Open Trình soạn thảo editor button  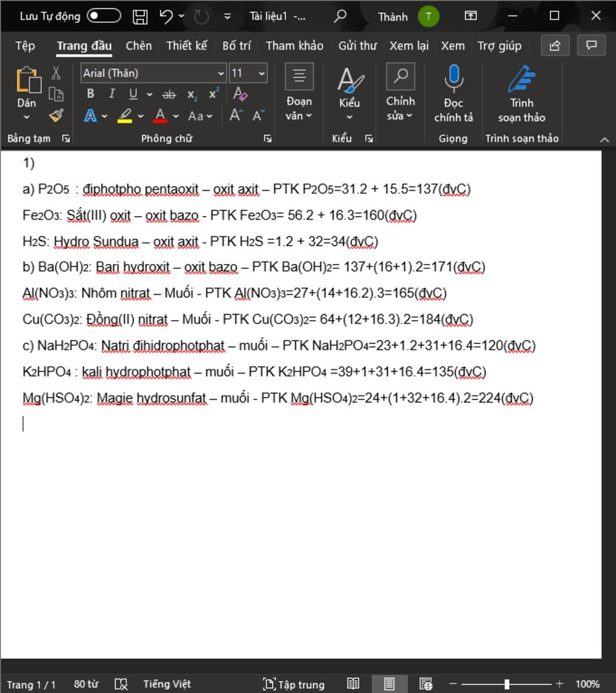pos(522,94)
